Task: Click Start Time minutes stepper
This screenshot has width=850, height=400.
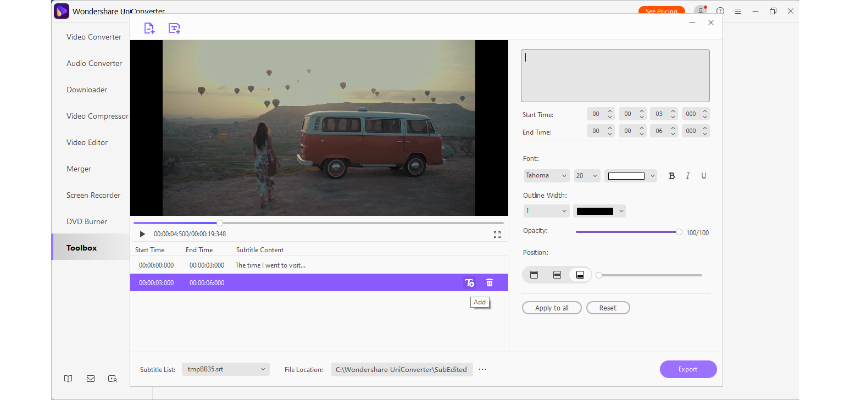Action: point(633,114)
